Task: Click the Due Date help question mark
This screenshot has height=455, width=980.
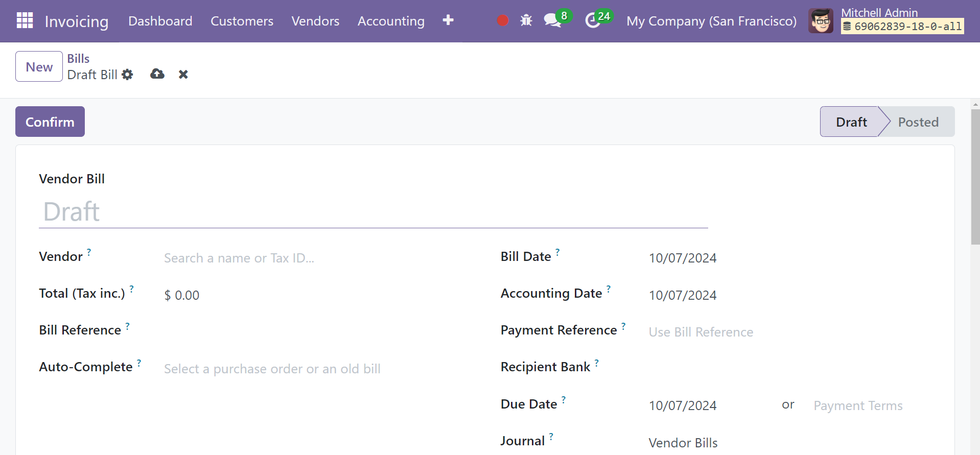Action: click(x=564, y=400)
